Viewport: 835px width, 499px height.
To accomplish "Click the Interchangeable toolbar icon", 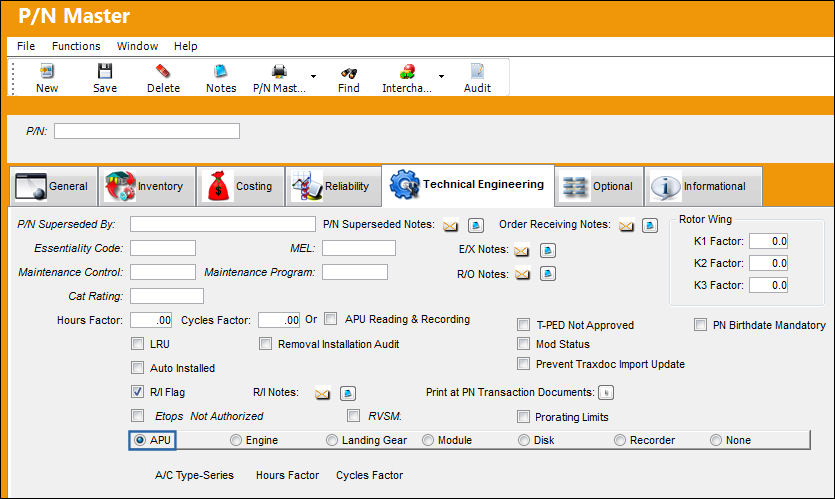I will pyautogui.click(x=407, y=71).
